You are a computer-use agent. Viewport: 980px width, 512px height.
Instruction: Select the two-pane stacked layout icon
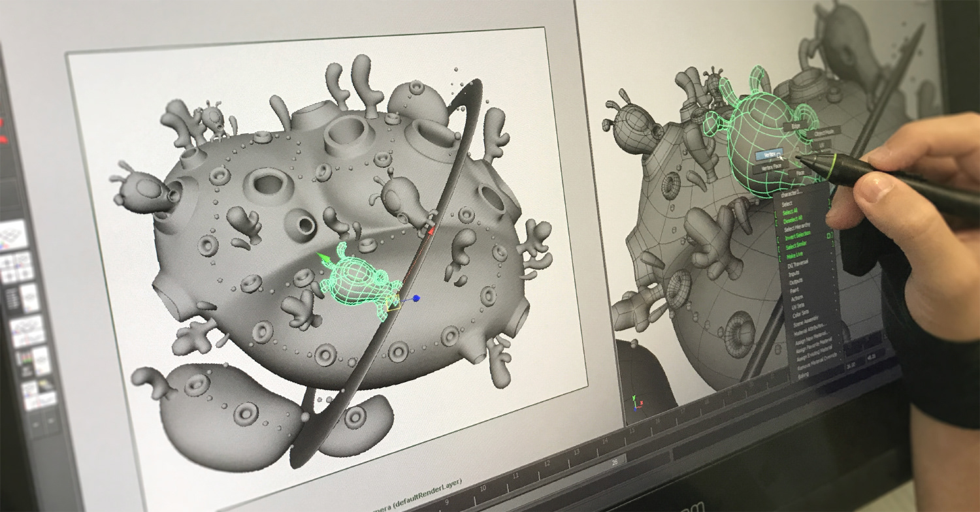pos(27,332)
